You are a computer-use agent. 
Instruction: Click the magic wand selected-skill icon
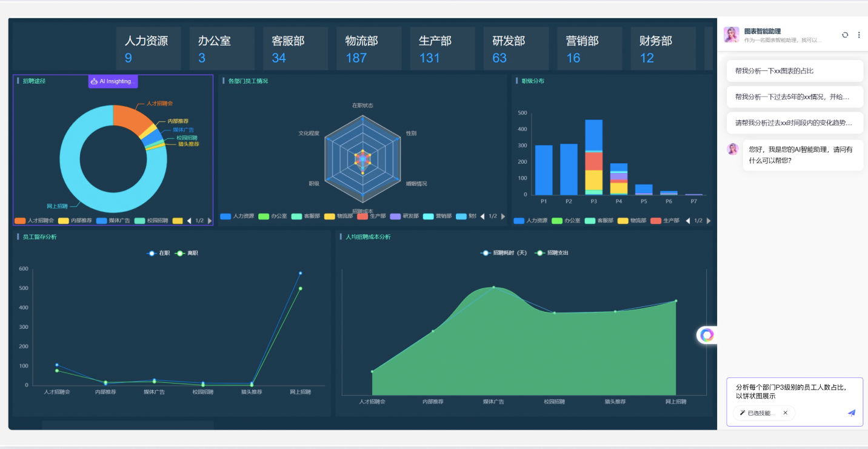coord(743,413)
